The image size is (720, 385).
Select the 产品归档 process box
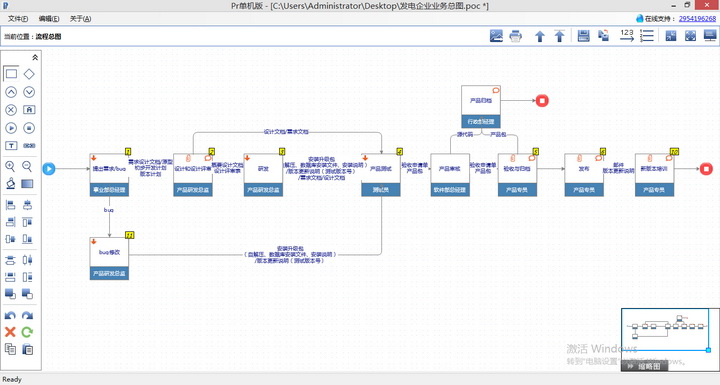tap(481, 107)
